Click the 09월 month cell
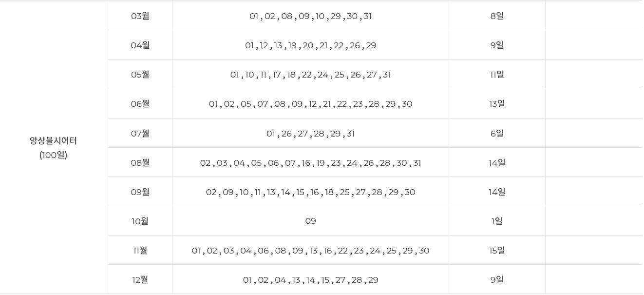The width and height of the screenshot is (644, 295). 140,192
